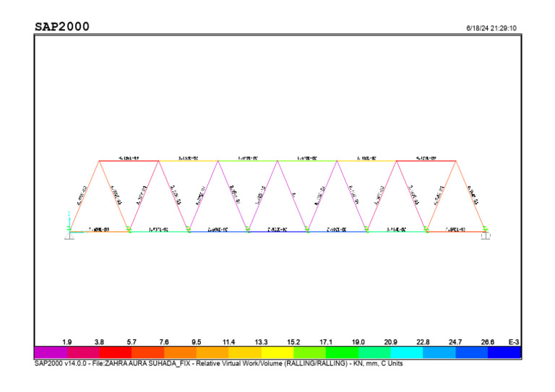Select the leftmost orange bottom chord member
Viewport: 555px width, 392px height.
99,232
